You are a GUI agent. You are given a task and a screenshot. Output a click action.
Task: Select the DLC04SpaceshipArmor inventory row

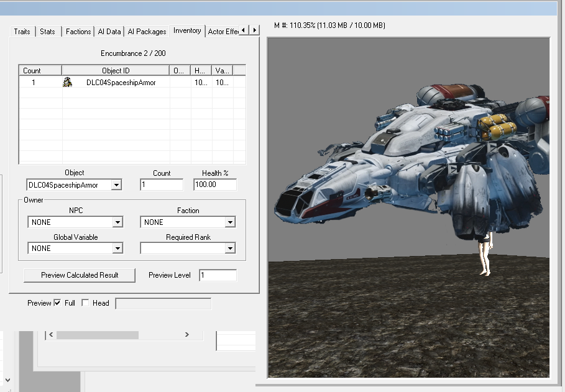click(132, 83)
